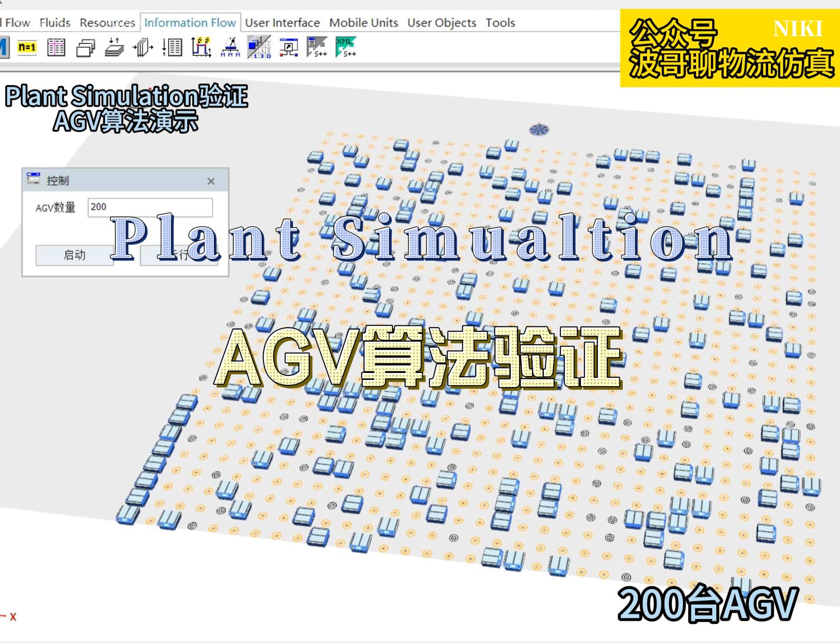
Task: Focus the AGV数量 input field
Action: click(150, 207)
